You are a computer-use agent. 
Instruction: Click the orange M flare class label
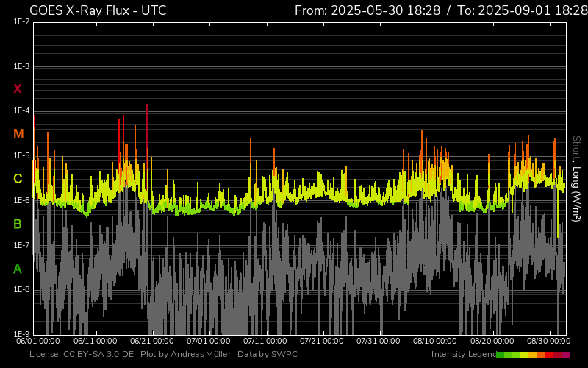pyautogui.click(x=18, y=134)
